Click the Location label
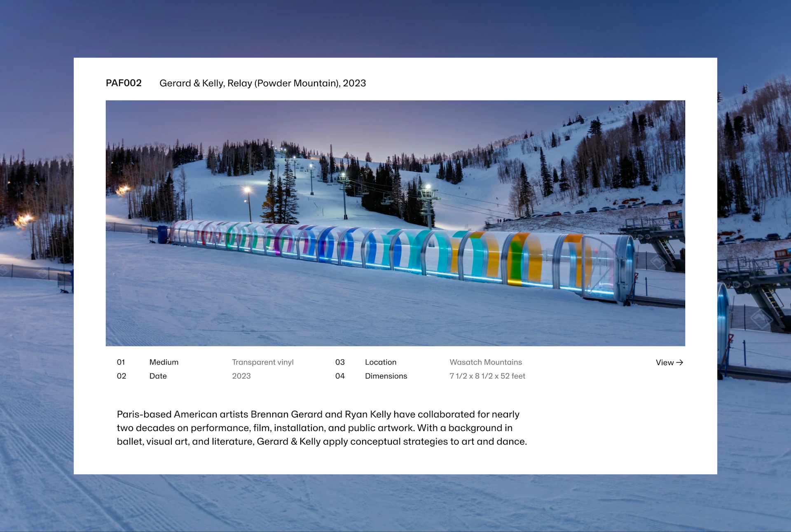The width and height of the screenshot is (791, 532). click(x=380, y=362)
